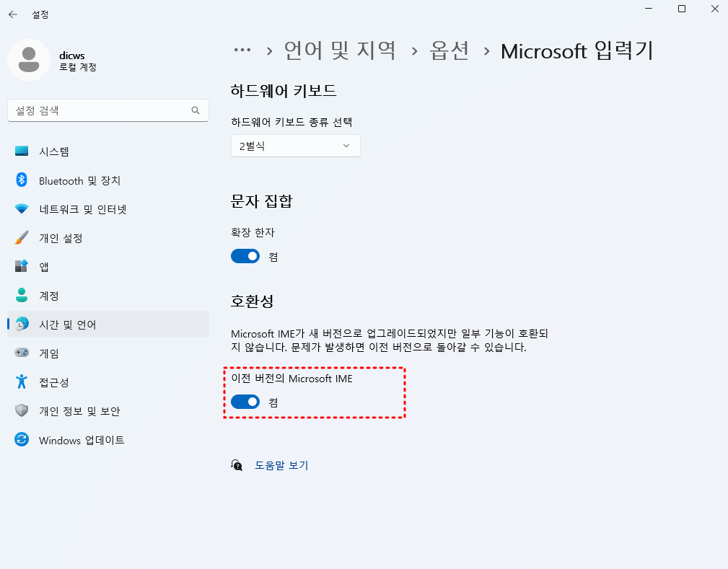Click the 계정 person icon

[x=22, y=295]
